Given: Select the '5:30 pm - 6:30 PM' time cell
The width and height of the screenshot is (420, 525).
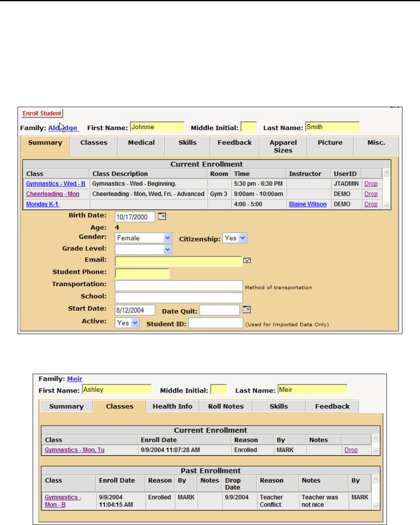Looking at the screenshot, I should 259,184.
